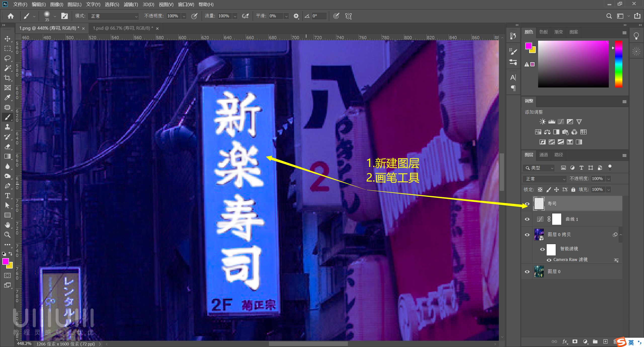Screen dimensions: 644x347
Task: Create a new layer icon
Action: (x=605, y=341)
